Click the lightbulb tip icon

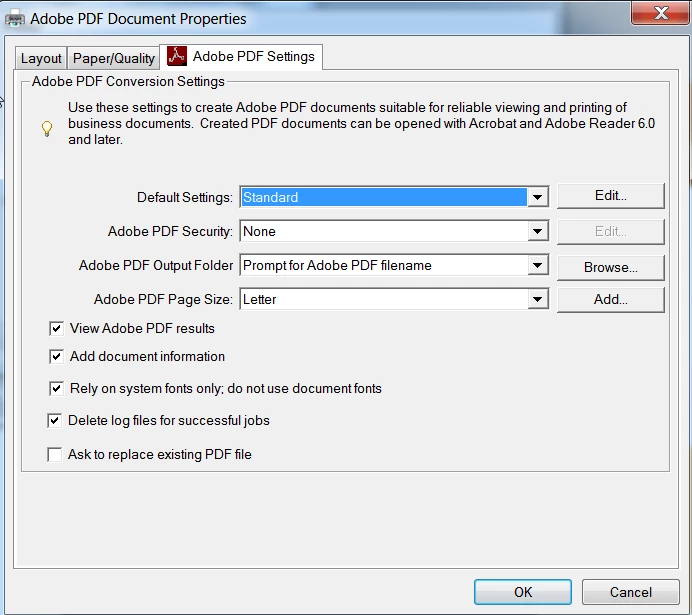pos(47,128)
